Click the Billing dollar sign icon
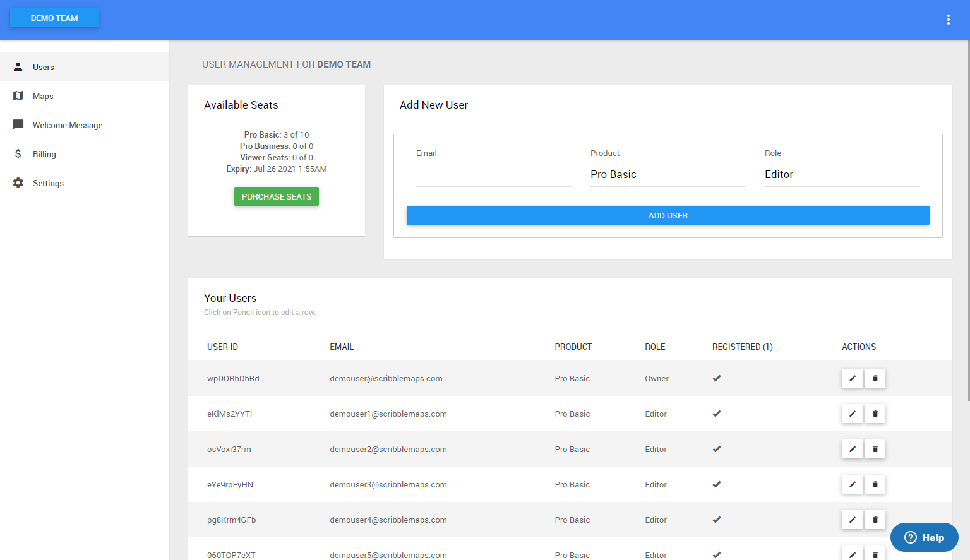970x560 pixels. tap(18, 154)
